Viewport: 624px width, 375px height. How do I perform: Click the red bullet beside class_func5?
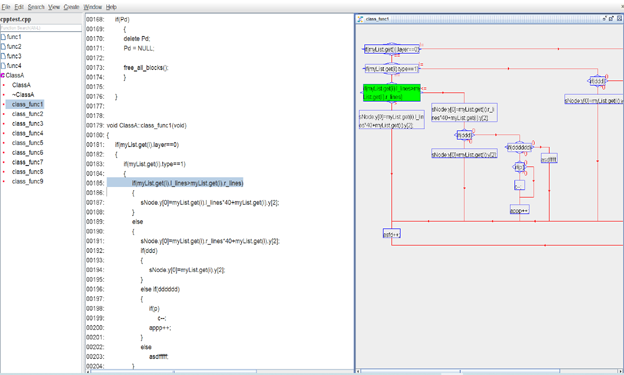(x=4, y=143)
